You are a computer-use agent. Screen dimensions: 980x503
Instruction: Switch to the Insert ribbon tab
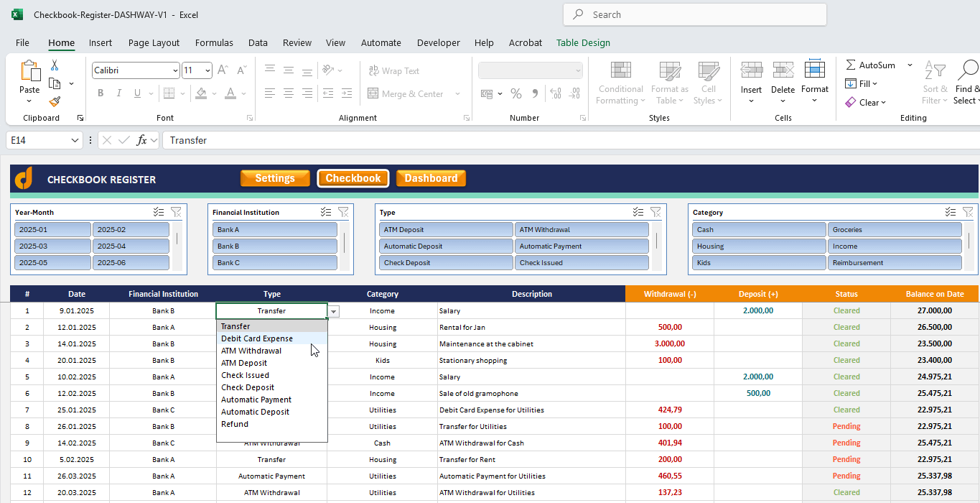(x=101, y=42)
